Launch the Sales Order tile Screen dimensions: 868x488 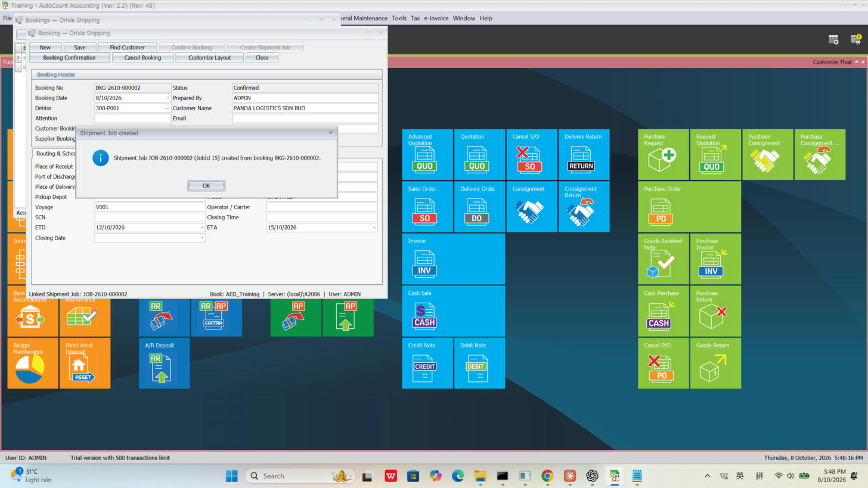point(427,207)
